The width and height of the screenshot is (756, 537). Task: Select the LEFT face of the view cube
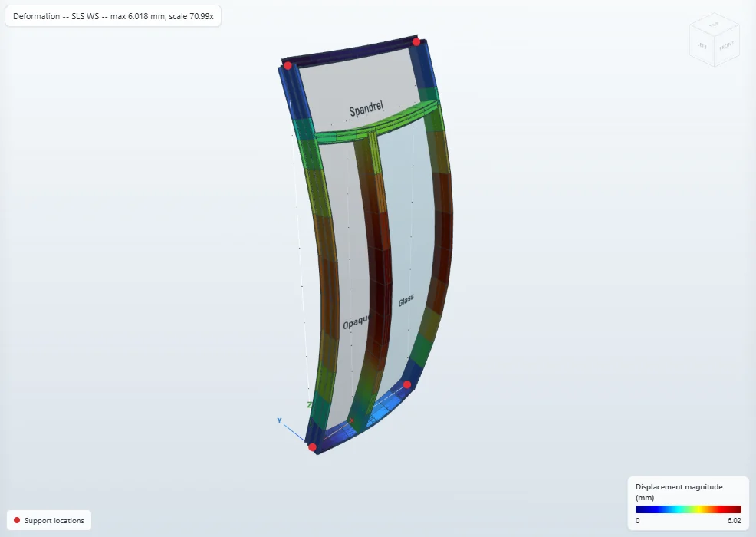coord(702,44)
